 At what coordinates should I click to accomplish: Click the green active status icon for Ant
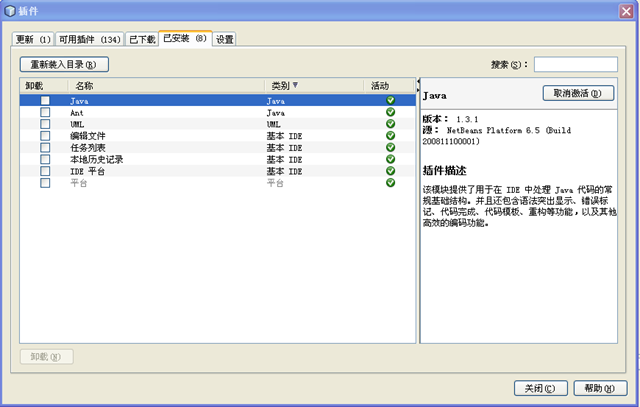[x=391, y=112]
